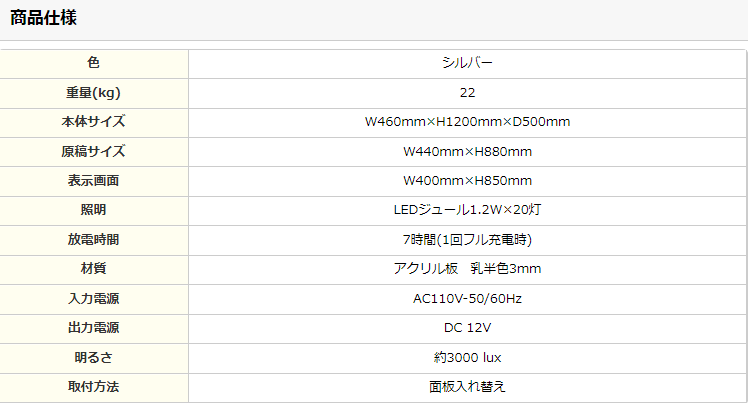Click the 7時間(1回フル充電時) value
748x403 pixels.
(467, 239)
